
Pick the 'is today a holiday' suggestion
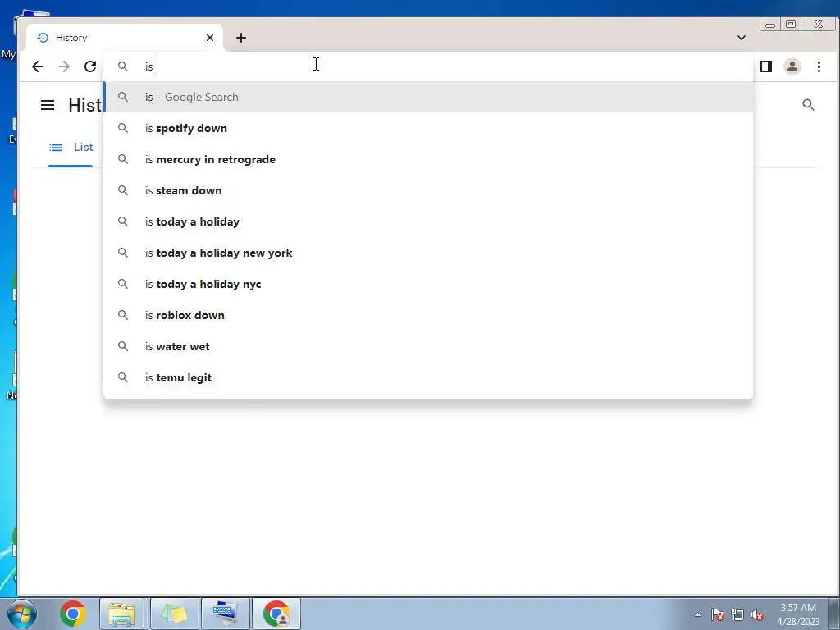(x=428, y=221)
